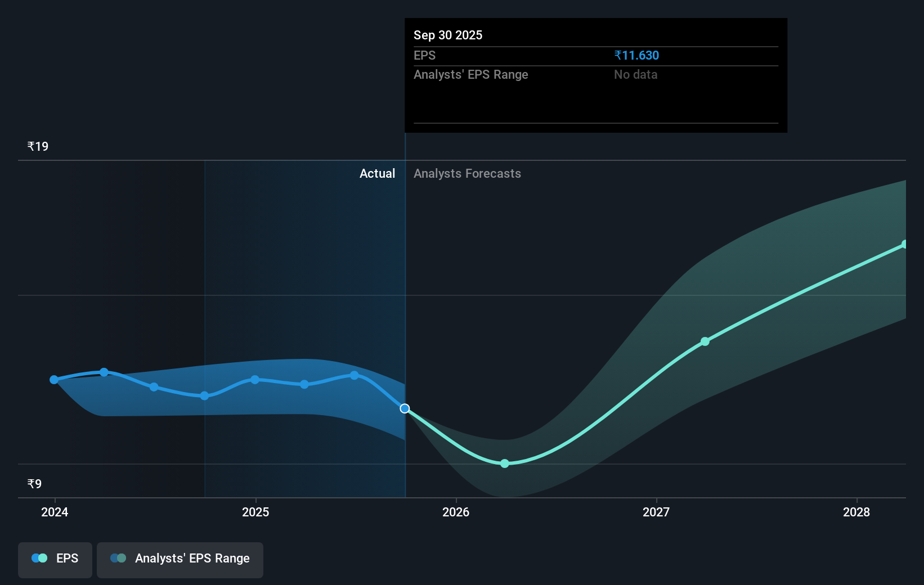Click the 2027 x-axis label
This screenshot has height=585, width=924.
coord(656,512)
